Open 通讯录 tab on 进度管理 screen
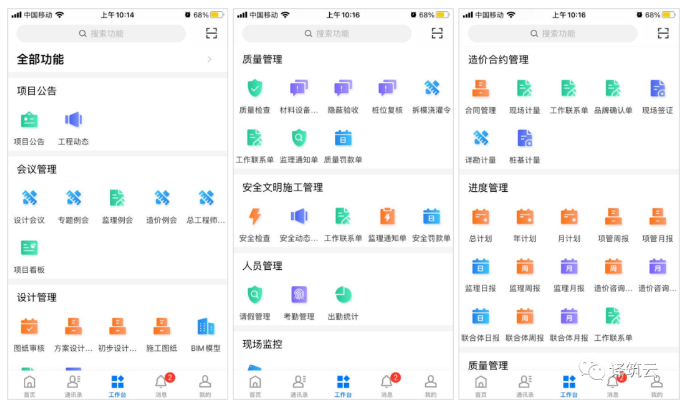Screen dimensions: 689x409 click(x=525, y=386)
